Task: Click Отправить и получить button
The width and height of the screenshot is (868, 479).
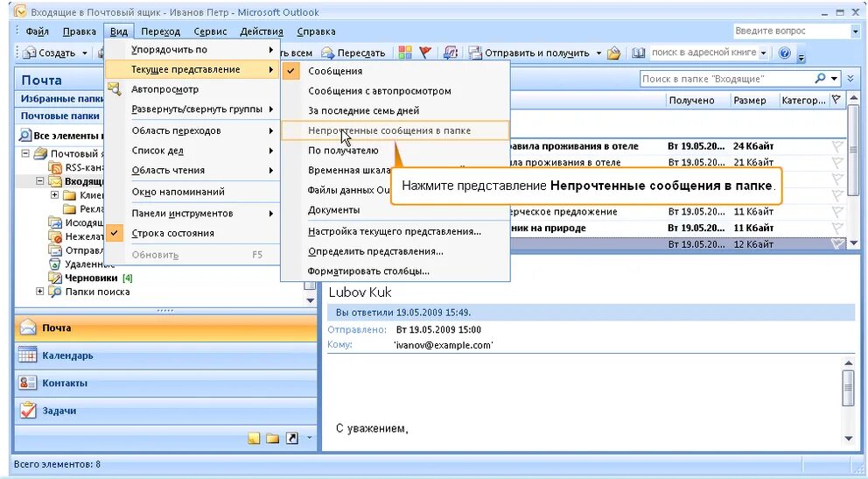Action: pyautogui.click(x=529, y=53)
